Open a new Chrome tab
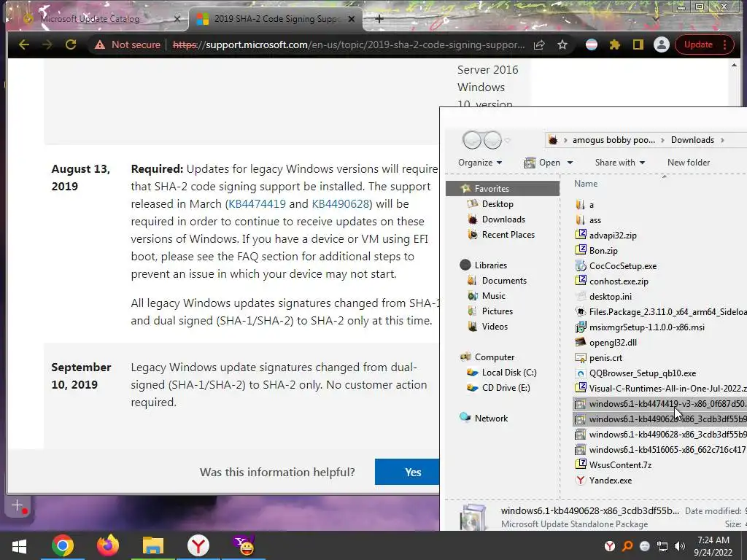The height and width of the screenshot is (560, 747). pos(379,19)
